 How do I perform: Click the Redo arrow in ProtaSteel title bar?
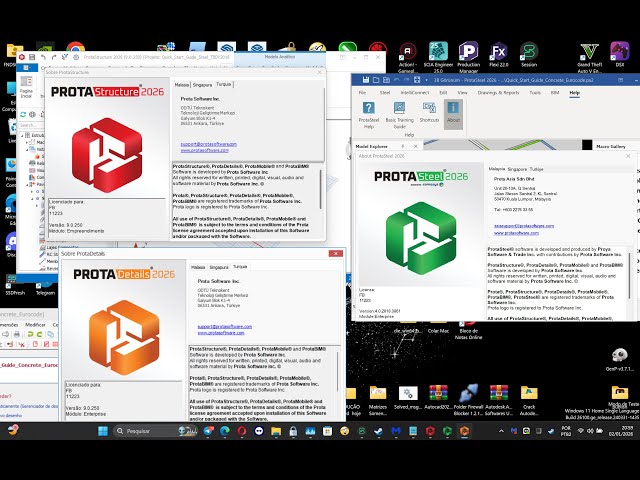click(x=407, y=80)
